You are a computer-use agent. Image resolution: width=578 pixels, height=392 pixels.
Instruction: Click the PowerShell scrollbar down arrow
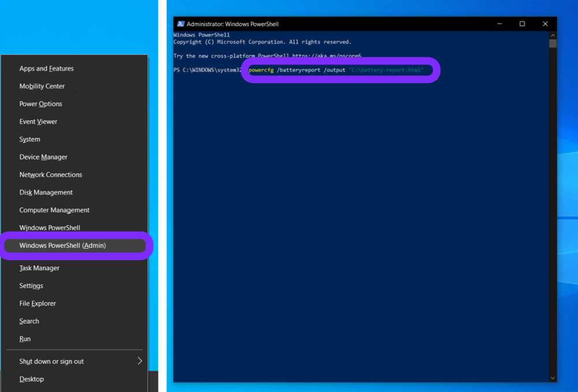553,378
